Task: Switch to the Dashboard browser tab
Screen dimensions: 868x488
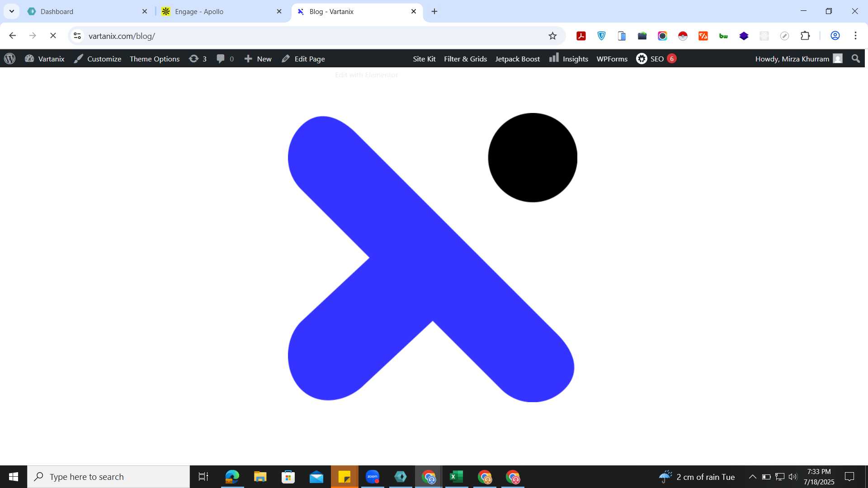Action: [x=88, y=11]
